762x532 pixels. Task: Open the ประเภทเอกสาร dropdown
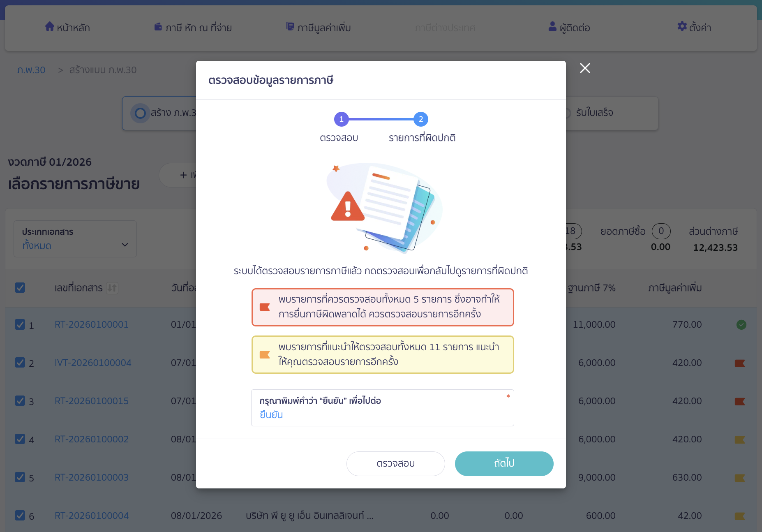75,239
